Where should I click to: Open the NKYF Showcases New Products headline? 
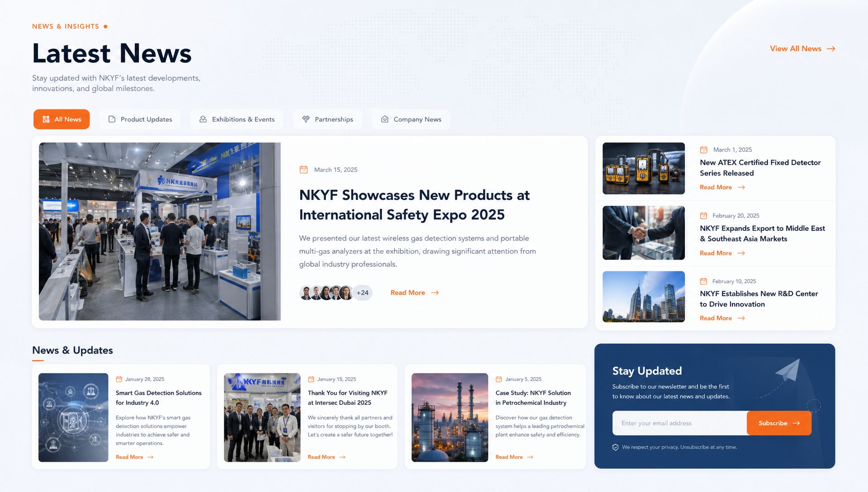(414, 205)
